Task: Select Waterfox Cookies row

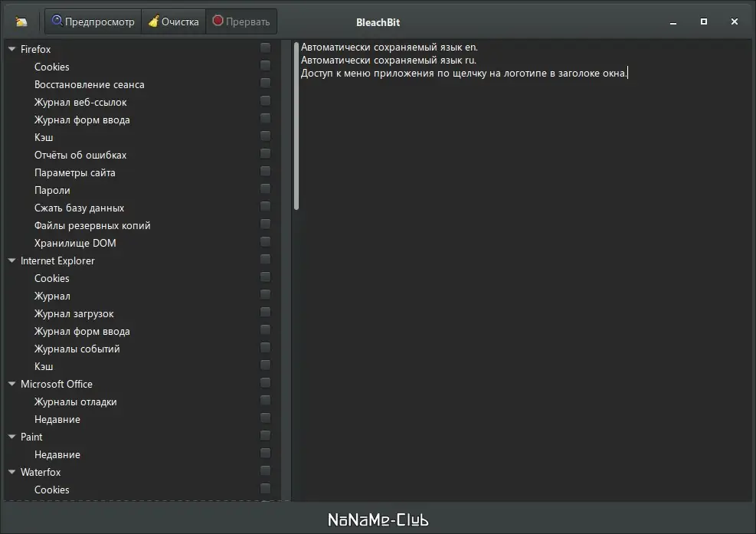Action: [x=142, y=490]
